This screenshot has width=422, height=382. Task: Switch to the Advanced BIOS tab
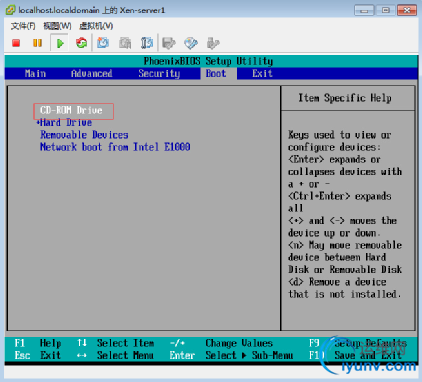(92, 74)
